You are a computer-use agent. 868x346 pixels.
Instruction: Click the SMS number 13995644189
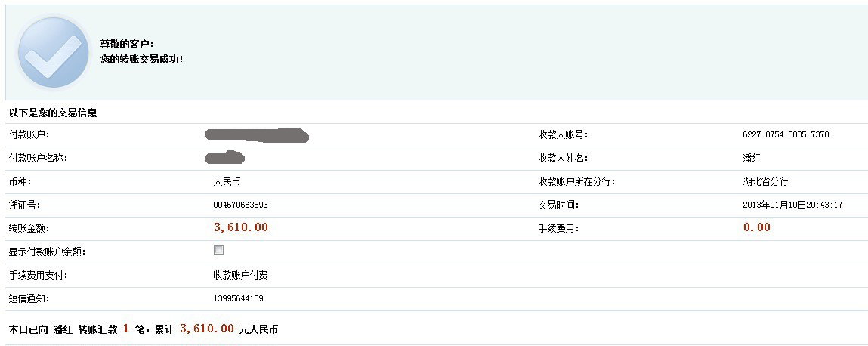[238, 299]
